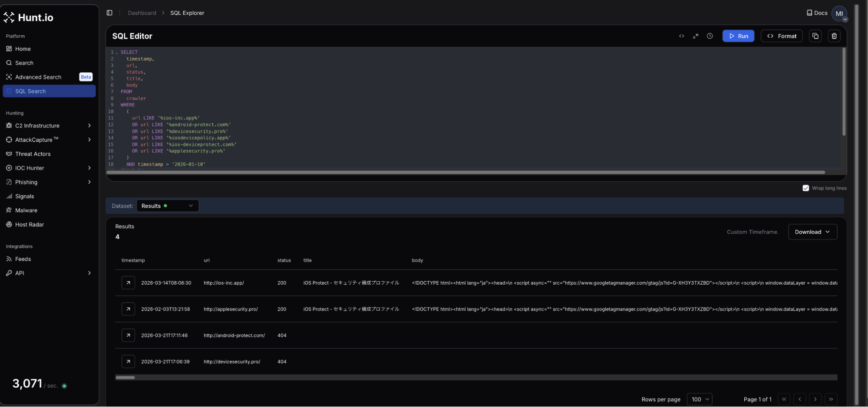Viewport: 868px width, 407px height.
Task: Select Advanced Search in the sidebar
Action: [38, 77]
